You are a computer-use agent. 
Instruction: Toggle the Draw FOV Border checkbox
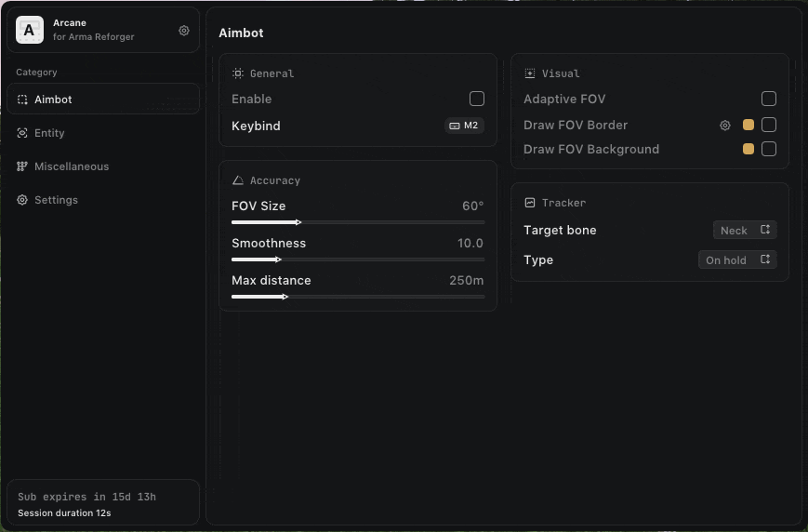[x=769, y=125]
